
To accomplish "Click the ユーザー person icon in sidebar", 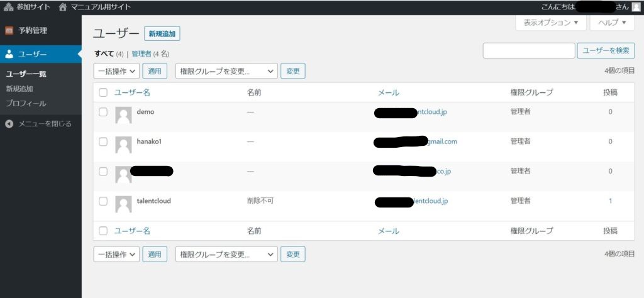I will tap(9, 54).
